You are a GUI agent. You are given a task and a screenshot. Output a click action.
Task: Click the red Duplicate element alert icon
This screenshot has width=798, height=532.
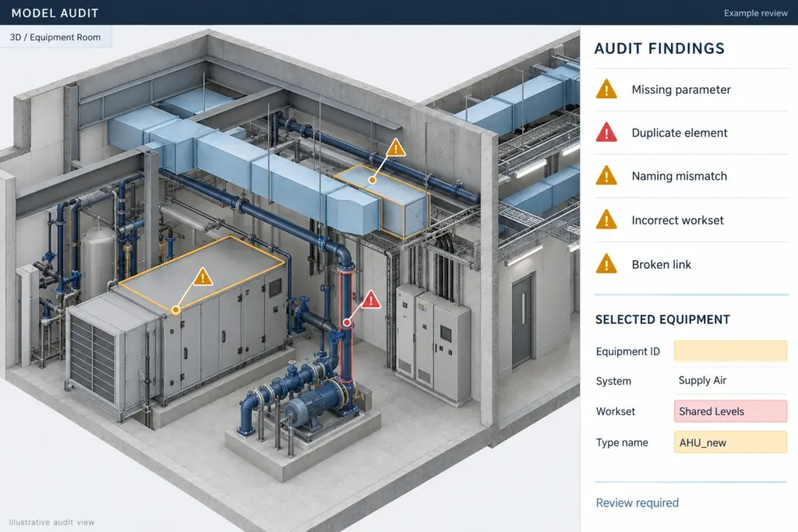pyautogui.click(x=606, y=132)
